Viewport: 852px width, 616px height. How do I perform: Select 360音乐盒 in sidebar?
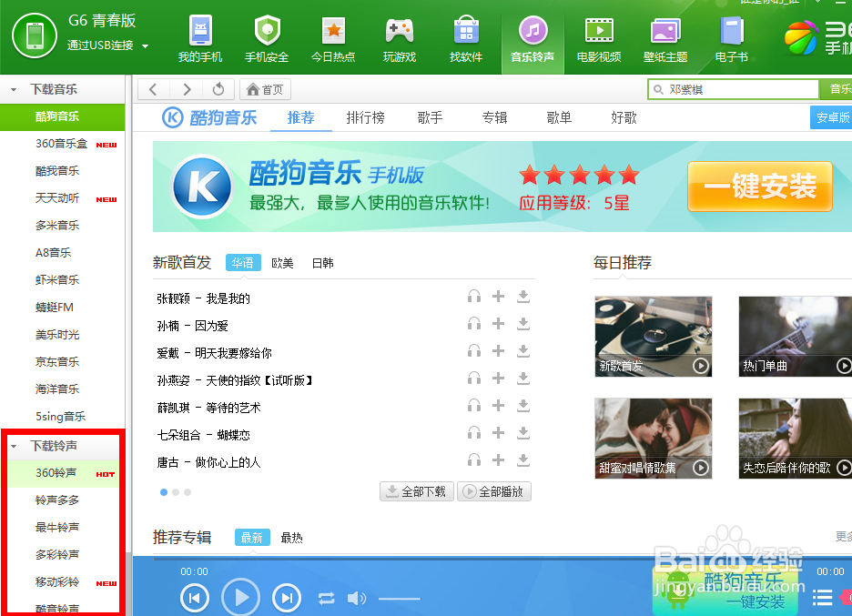(63, 144)
